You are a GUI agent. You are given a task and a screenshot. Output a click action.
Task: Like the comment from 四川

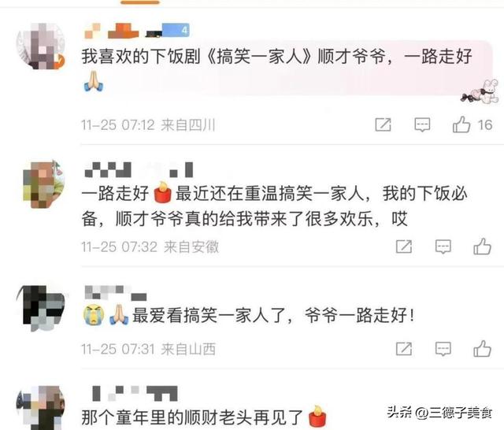click(x=461, y=124)
